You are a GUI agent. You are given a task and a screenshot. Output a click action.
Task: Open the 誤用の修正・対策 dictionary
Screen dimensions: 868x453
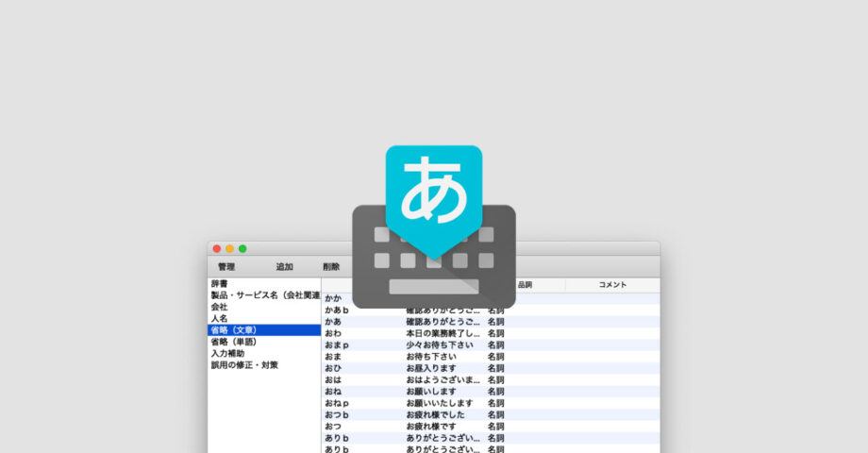click(x=244, y=365)
